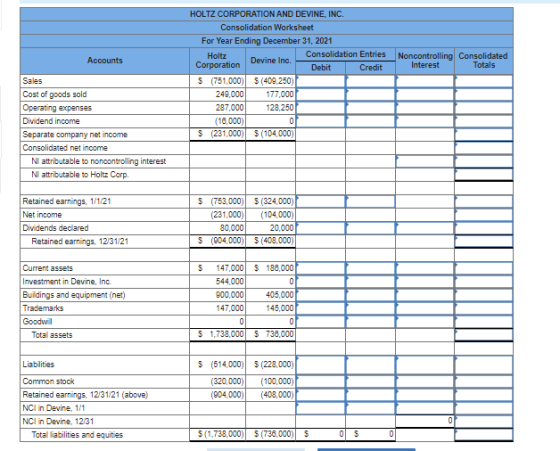Select Investment in Devine, Inc. Debit cell
Image resolution: width=560 pixels, height=451 pixels.
point(321,281)
